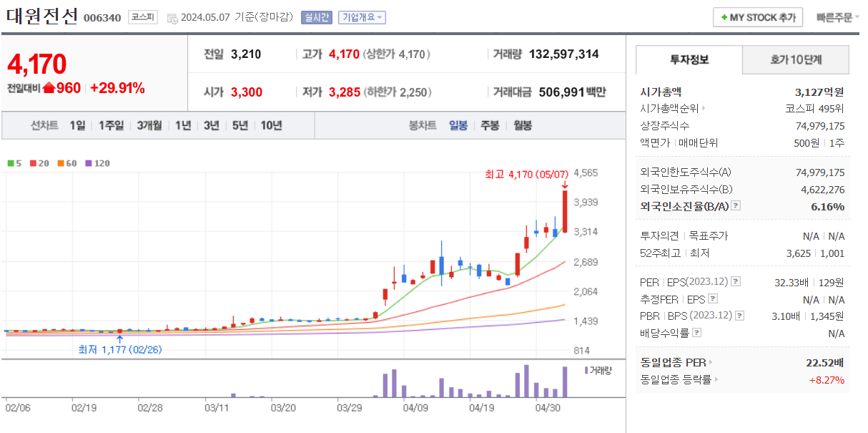The height and width of the screenshot is (433, 868).
Task: Click the question mark icon next to 외국인소진율(B/A)
Action: click(736, 206)
